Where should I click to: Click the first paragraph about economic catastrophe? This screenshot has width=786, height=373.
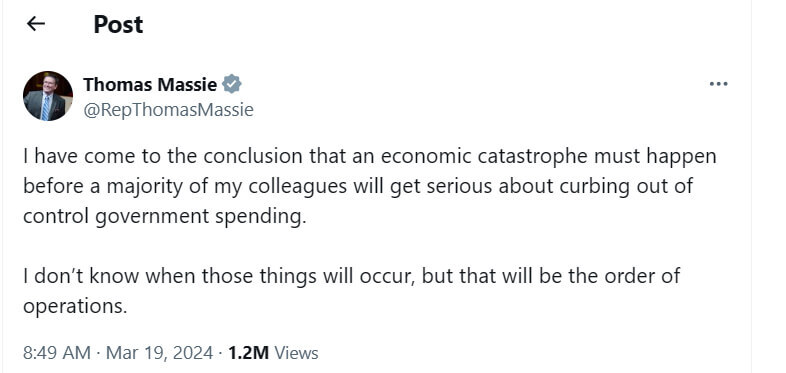(370, 186)
